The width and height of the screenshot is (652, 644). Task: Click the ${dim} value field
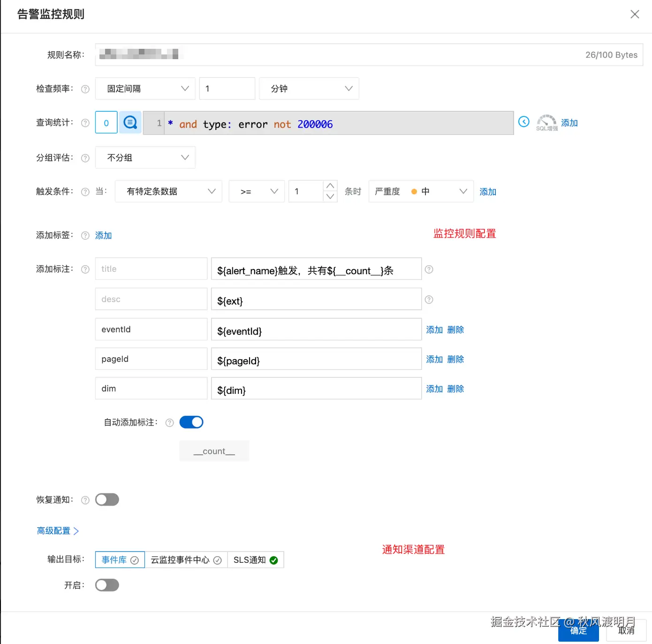317,389
